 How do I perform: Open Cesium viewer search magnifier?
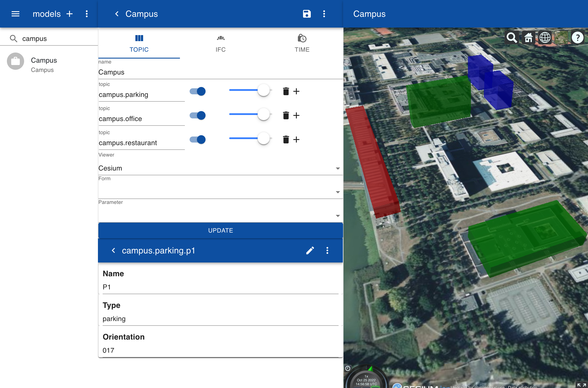click(x=512, y=38)
